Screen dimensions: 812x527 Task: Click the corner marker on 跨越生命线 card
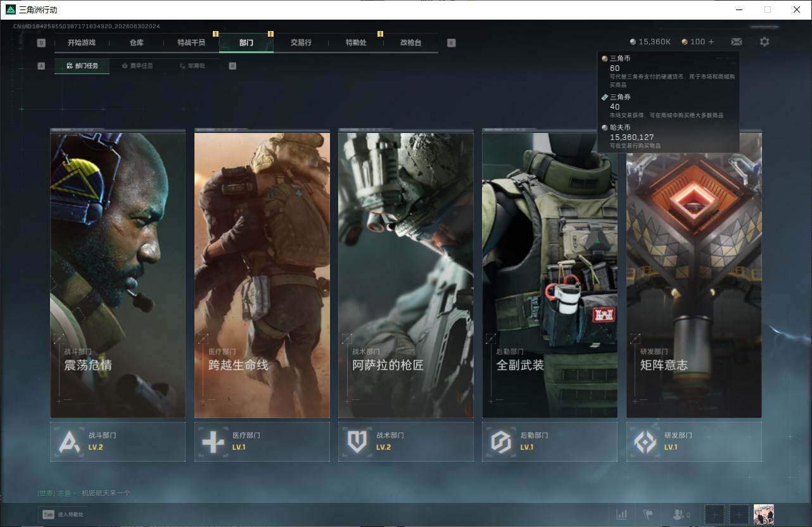click(x=203, y=339)
